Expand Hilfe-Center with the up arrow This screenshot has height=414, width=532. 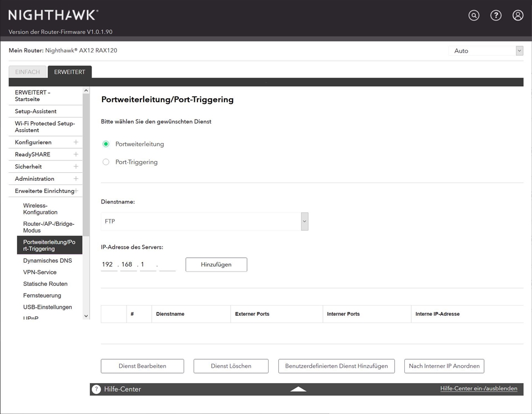coord(298,389)
